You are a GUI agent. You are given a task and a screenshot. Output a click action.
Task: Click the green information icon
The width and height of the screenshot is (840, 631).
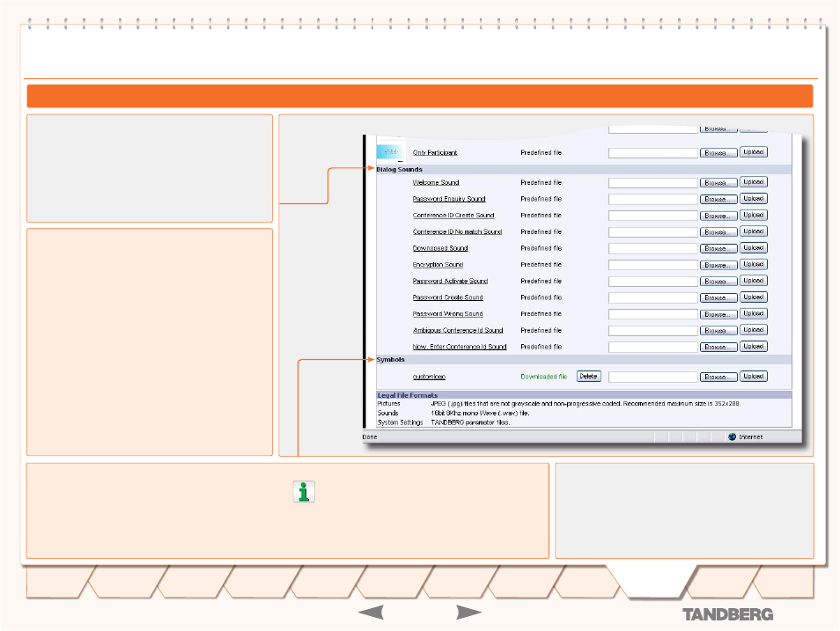pyautogui.click(x=304, y=492)
